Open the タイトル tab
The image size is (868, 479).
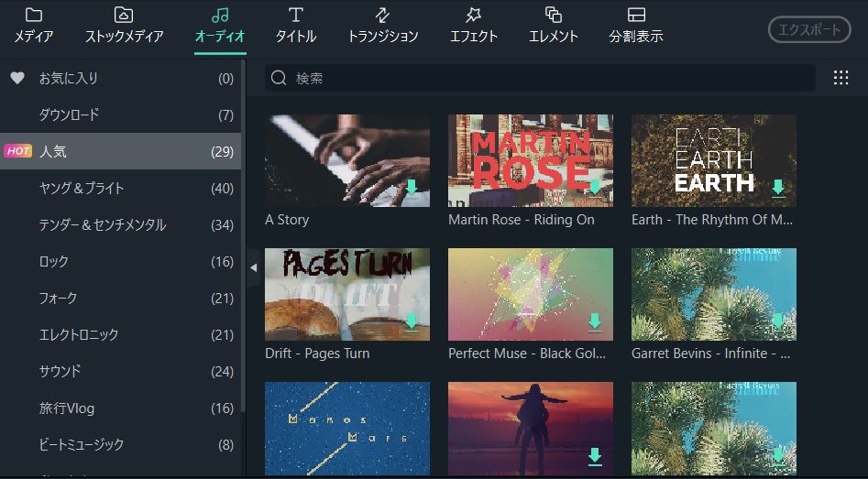coord(296,27)
